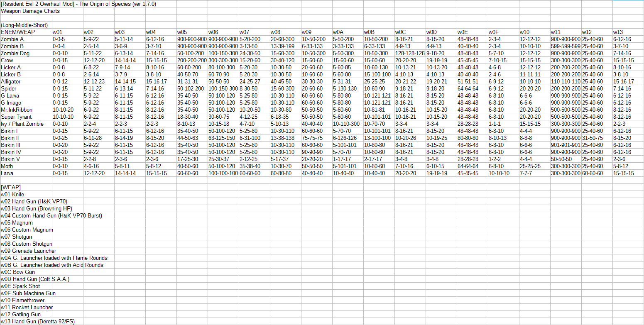The image size is (644, 325).
Task: Select the '(Long-Middle-Short)' cell
Action: pyautogui.click(x=26, y=25)
